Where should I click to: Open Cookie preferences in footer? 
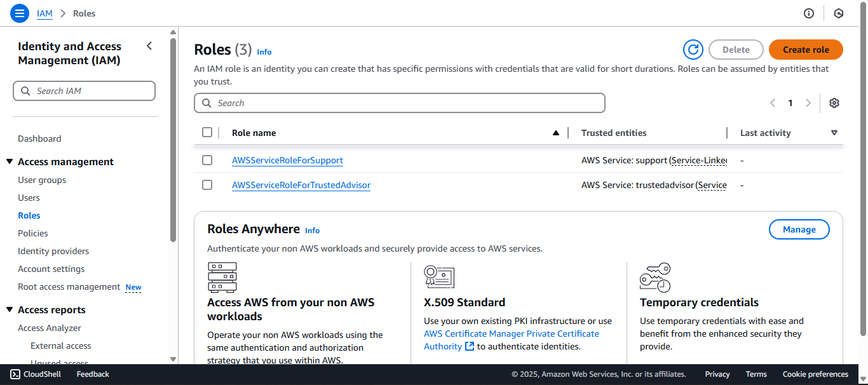pyautogui.click(x=815, y=374)
